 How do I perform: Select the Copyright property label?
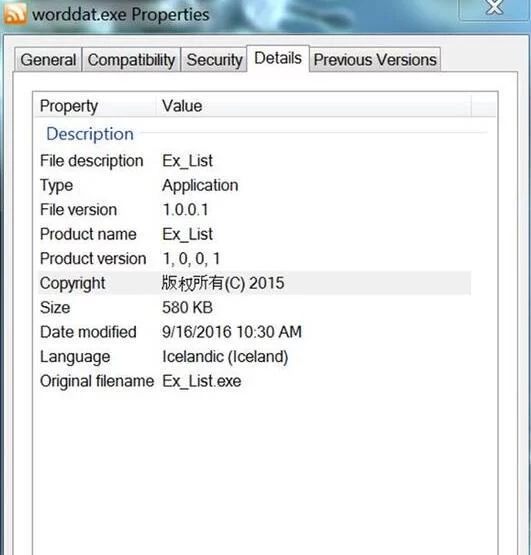pyautogui.click(x=72, y=283)
